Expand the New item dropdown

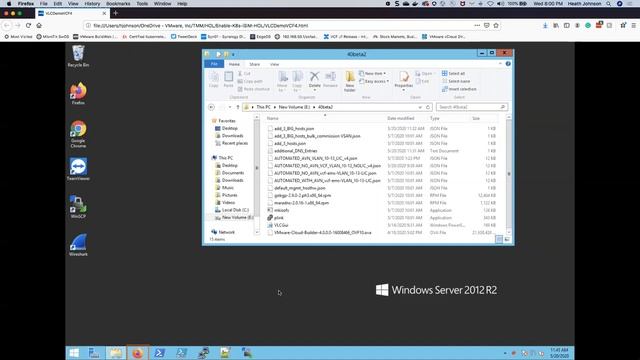coord(372,73)
